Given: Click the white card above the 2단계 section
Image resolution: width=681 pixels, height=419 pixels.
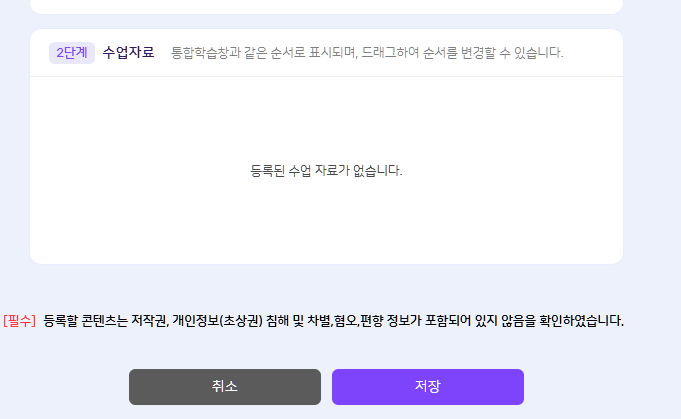Looking at the screenshot, I should tap(326, 6).
